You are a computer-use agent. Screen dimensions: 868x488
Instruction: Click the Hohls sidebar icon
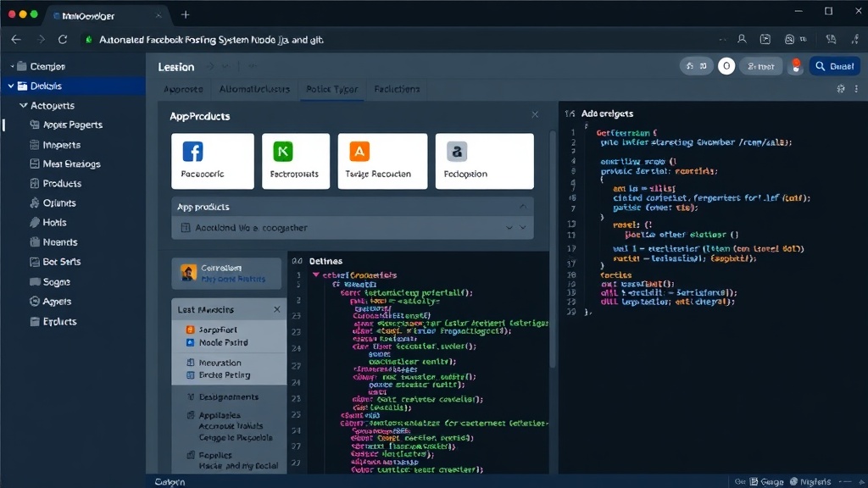coord(34,223)
